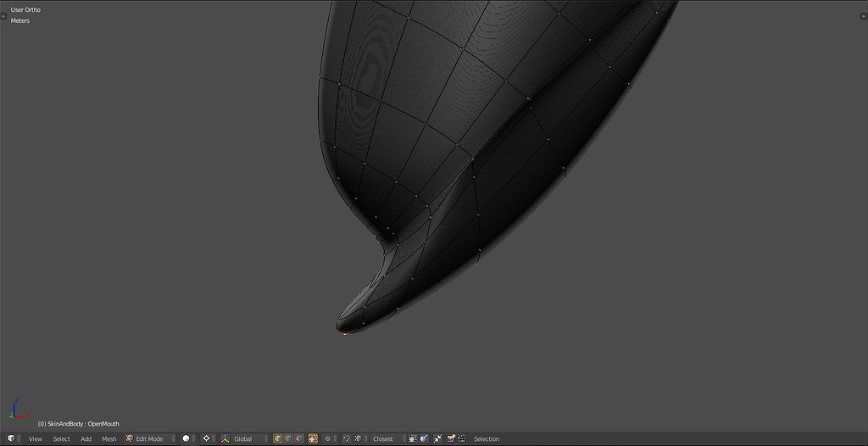Select vertex select mode
Image resolution: width=868 pixels, height=446 pixels.
[277, 438]
